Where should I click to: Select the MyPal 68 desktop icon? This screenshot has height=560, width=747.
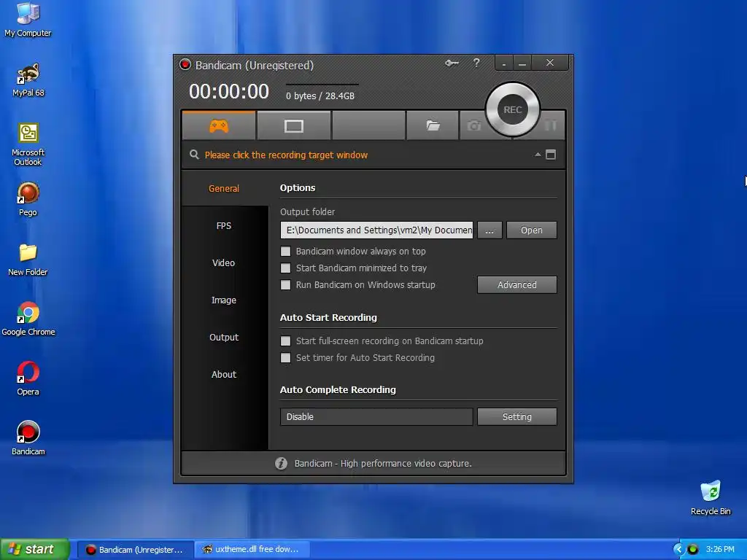click(28, 80)
